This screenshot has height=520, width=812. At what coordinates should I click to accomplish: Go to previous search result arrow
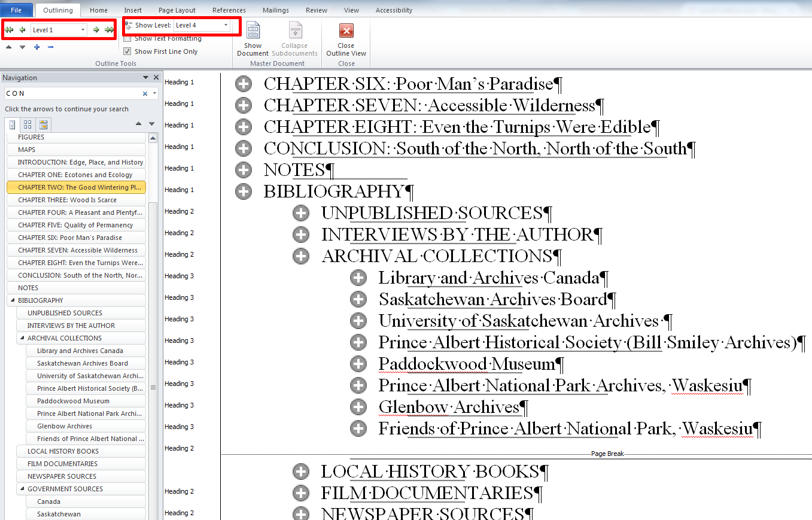[x=138, y=124]
